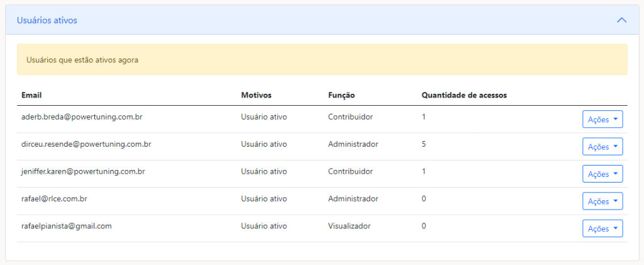This screenshot has height=265, width=644.
Task: Click the Quantidade de acessos column header
Action: [x=464, y=95]
